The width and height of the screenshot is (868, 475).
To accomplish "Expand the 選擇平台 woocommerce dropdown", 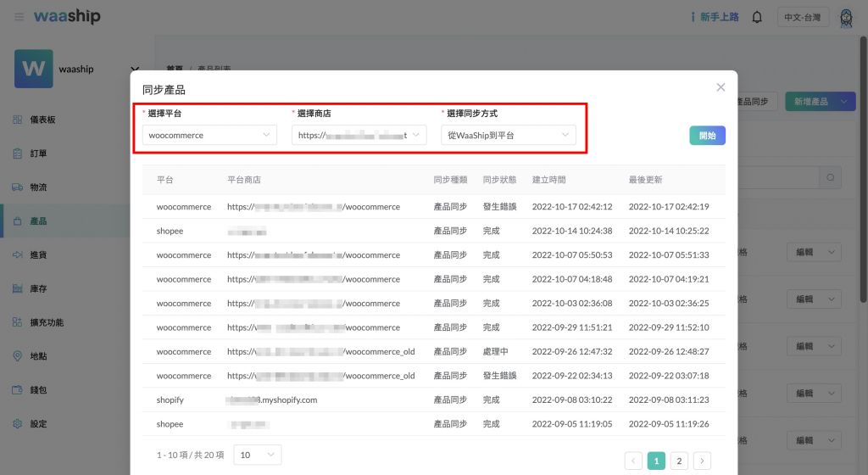I will (x=209, y=135).
